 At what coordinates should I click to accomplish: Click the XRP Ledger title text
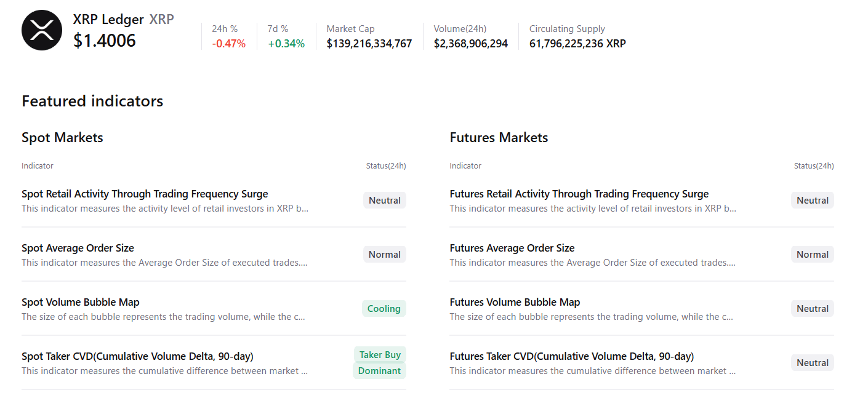(108, 19)
